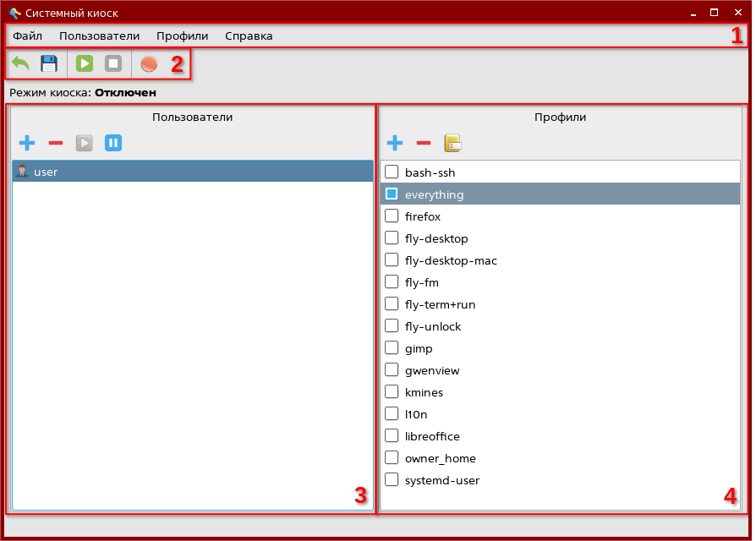The width and height of the screenshot is (756, 541).
Task: Open the Файл menu
Action: click(28, 36)
